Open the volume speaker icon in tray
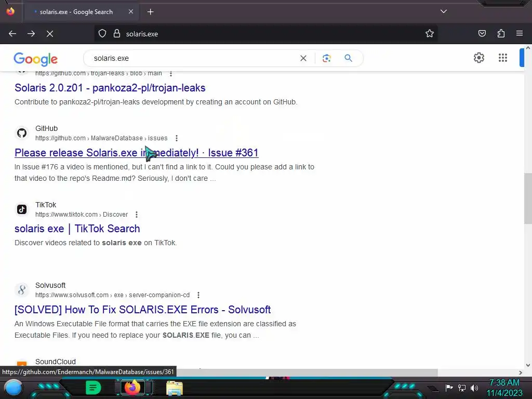The image size is (532, 399). [x=474, y=388]
